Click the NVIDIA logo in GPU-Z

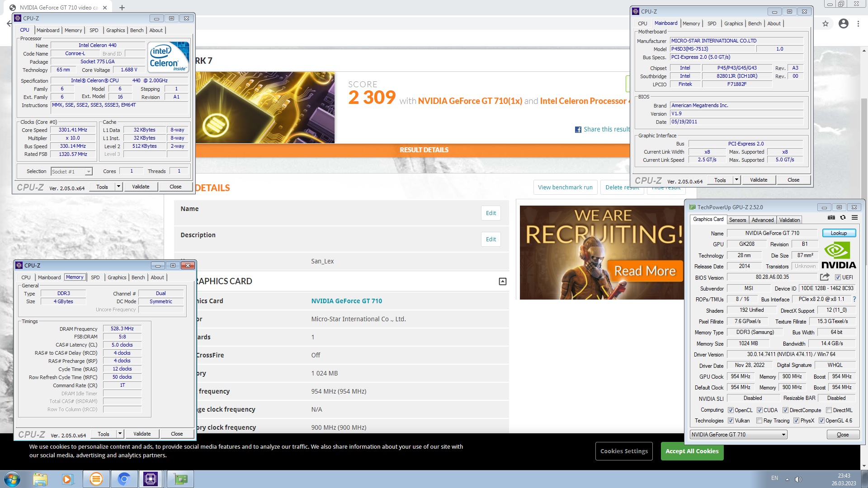[x=838, y=255]
